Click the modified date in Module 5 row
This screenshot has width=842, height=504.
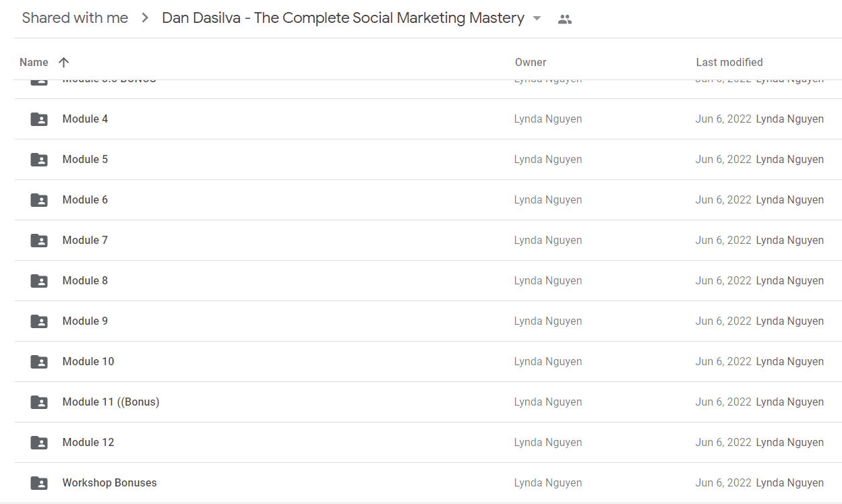723,160
